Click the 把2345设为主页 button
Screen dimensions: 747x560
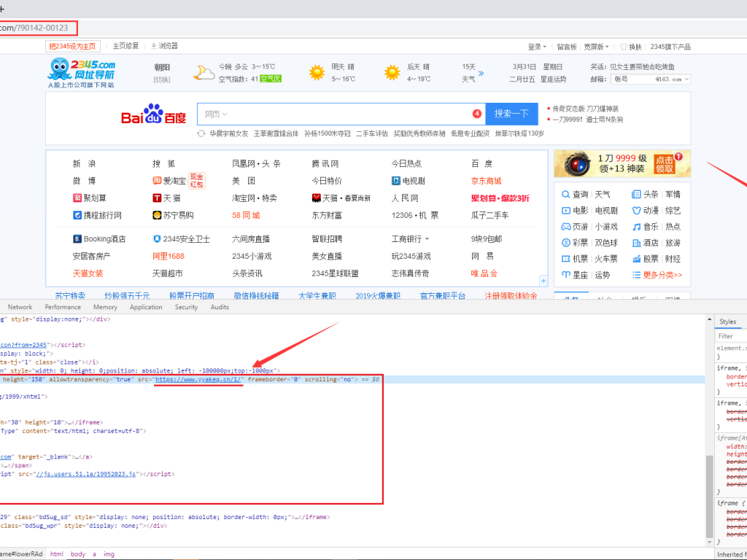[72, 46]
